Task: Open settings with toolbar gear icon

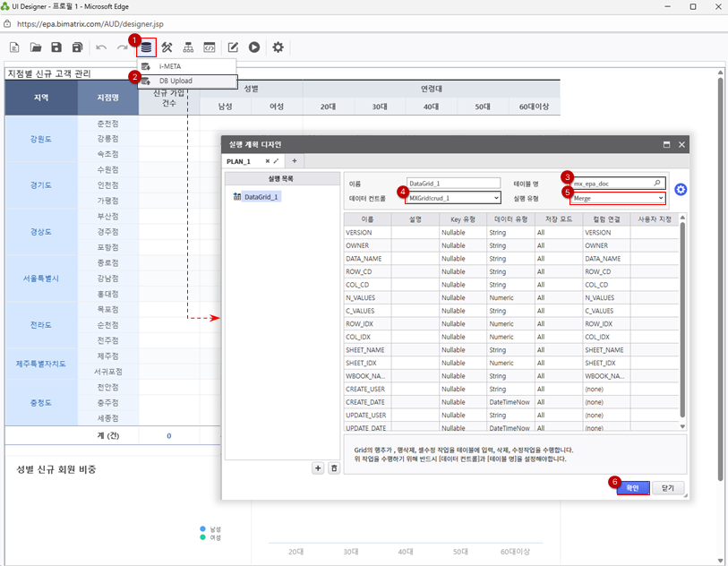Action: [x=278, y=47]
